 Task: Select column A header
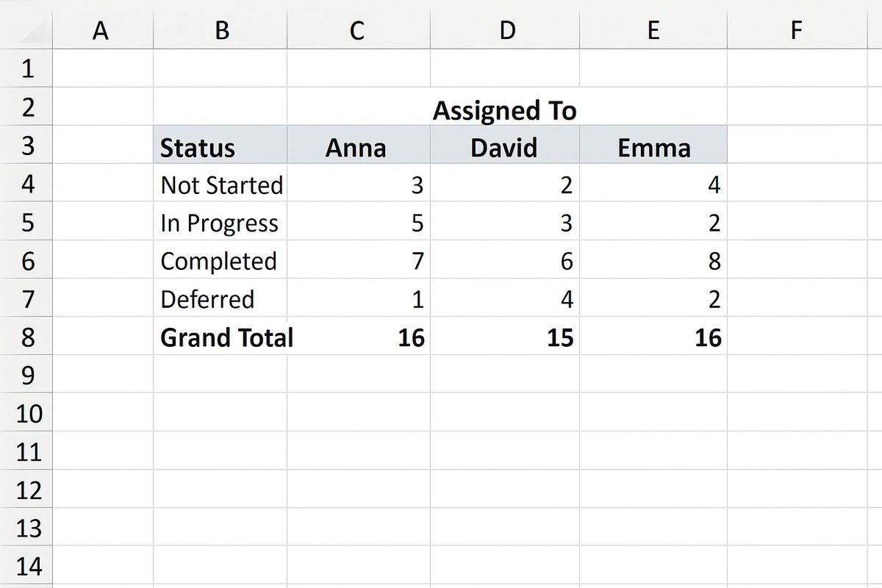pos(103,31)
